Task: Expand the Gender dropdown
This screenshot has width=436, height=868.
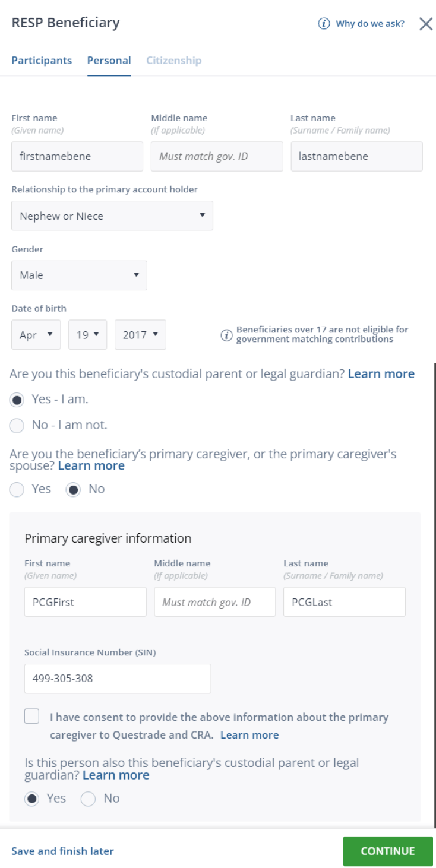Action: [79, 275]
